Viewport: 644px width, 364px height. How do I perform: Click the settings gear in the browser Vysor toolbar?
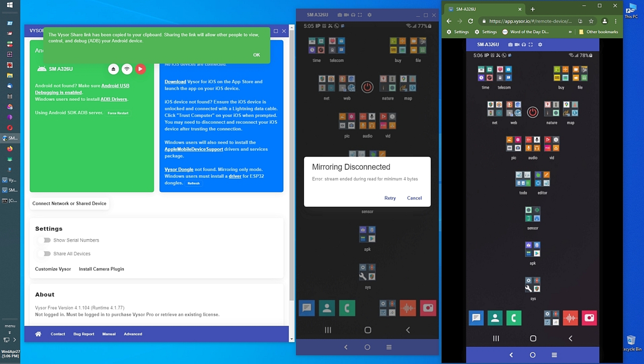click(x=540, y=44)
